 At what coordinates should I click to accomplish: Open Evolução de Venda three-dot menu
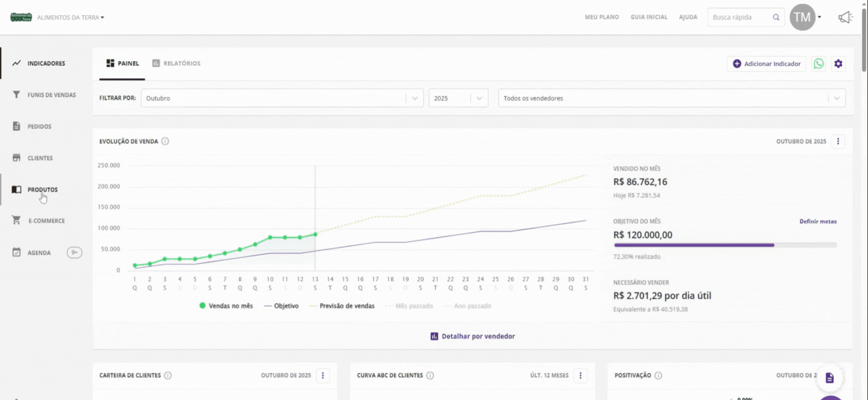[838, 141]
